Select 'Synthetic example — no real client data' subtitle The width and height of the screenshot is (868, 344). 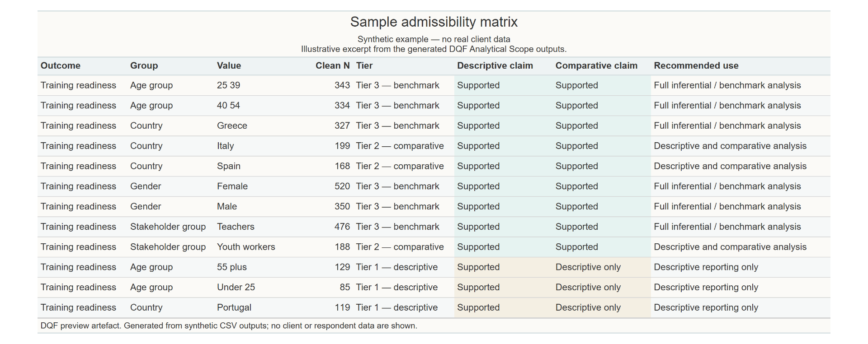[434, 39]
